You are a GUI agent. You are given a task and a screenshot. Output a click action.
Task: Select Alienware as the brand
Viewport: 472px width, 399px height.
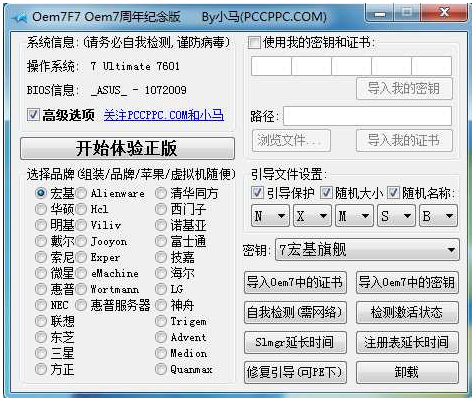pyautogui.click(x=81, y=193)
